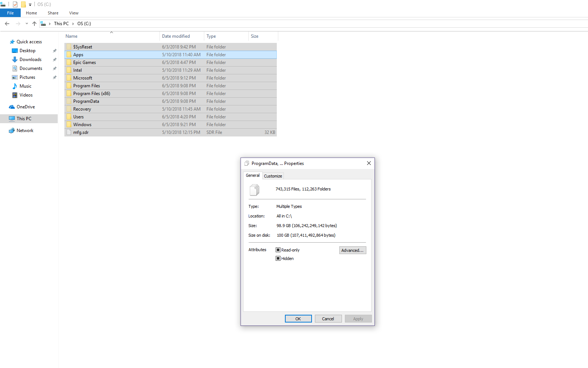Select the Program Files folder icon
This screenshot has width=588, height=368.
click(69, 86)
